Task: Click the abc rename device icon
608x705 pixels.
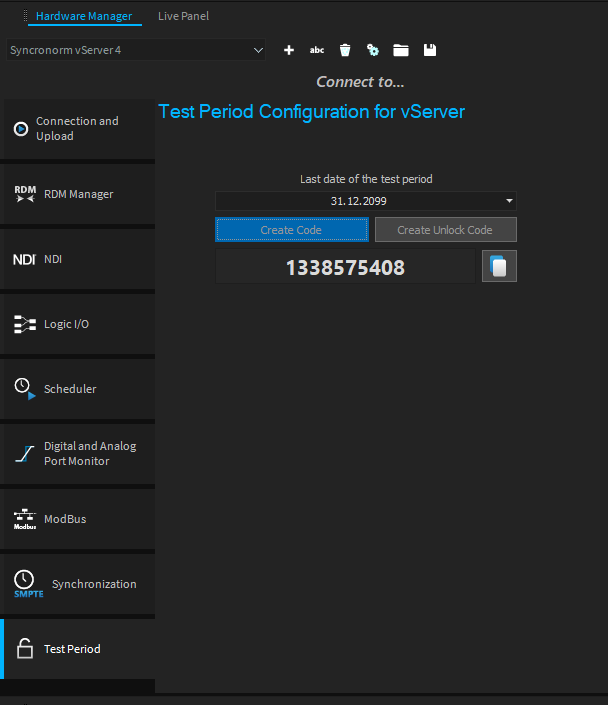Action: point(317,50)
